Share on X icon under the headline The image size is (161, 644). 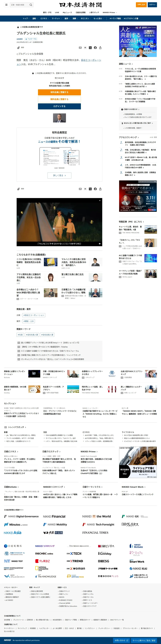click(x=90, y=48)
